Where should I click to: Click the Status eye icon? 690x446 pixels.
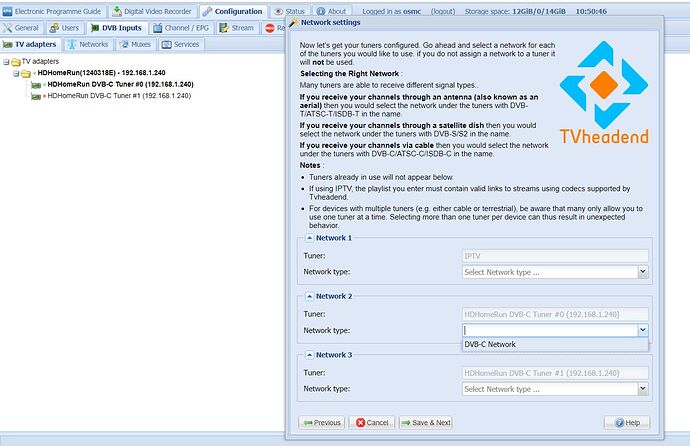278,11
